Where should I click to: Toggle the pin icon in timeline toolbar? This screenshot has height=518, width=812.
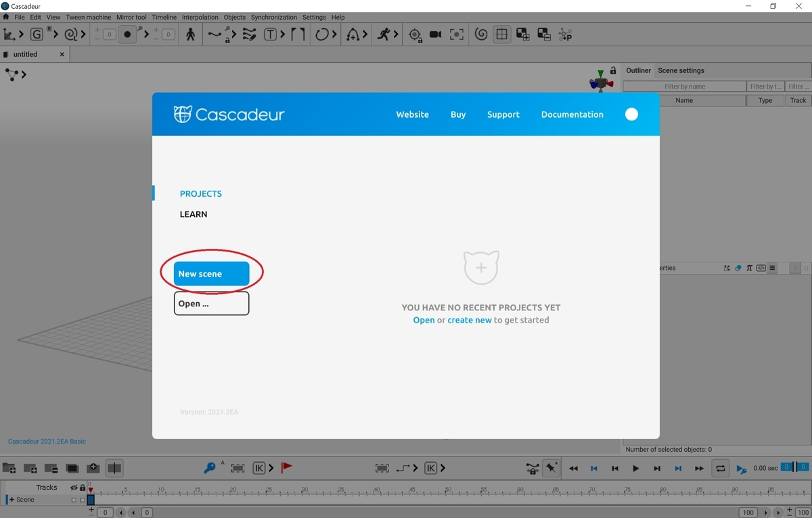pos(551,468)
